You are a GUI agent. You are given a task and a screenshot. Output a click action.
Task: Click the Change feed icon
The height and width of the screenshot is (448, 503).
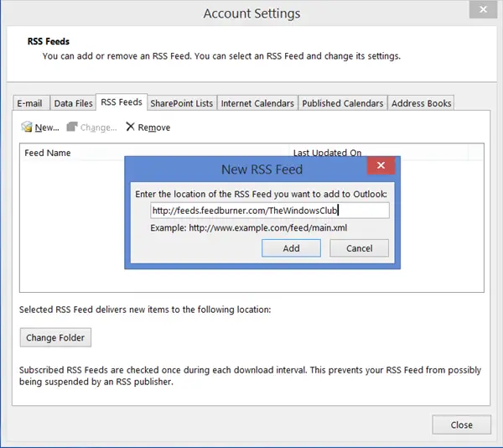72,128
